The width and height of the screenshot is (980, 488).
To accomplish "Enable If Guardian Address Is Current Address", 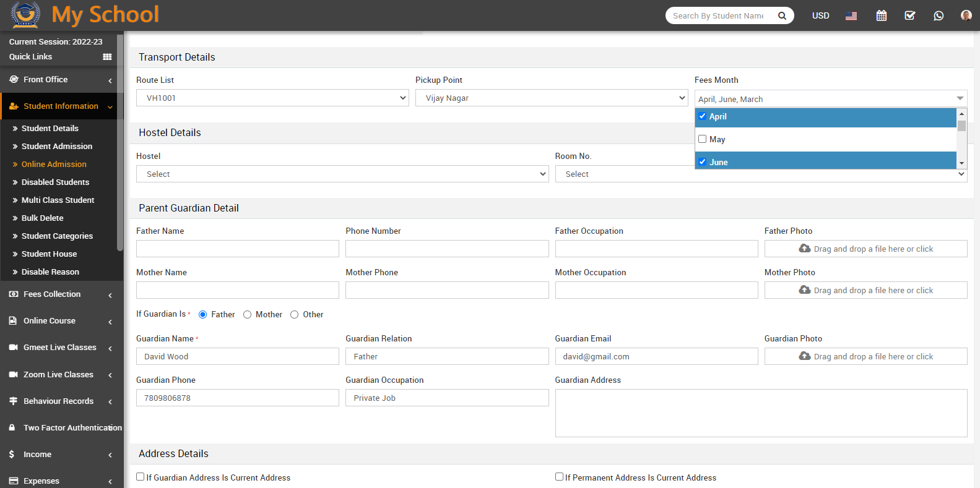I will click(141, 477).
